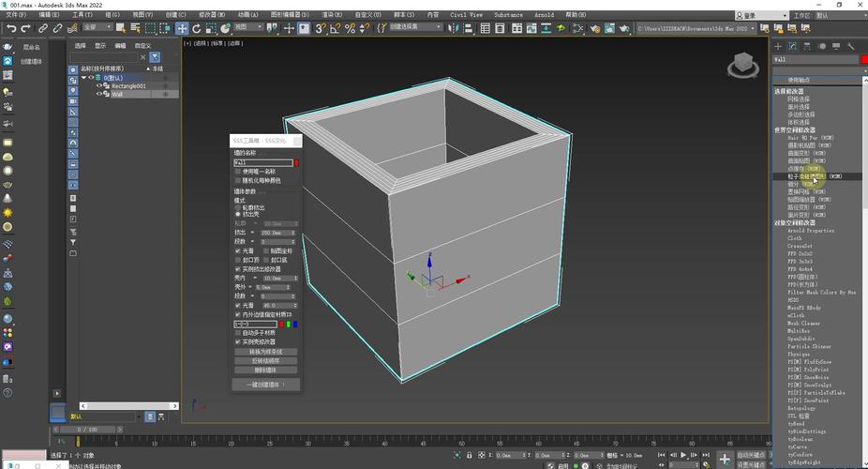Open the Arnold menu
The image size is (868, 469).
coord(544,14)
